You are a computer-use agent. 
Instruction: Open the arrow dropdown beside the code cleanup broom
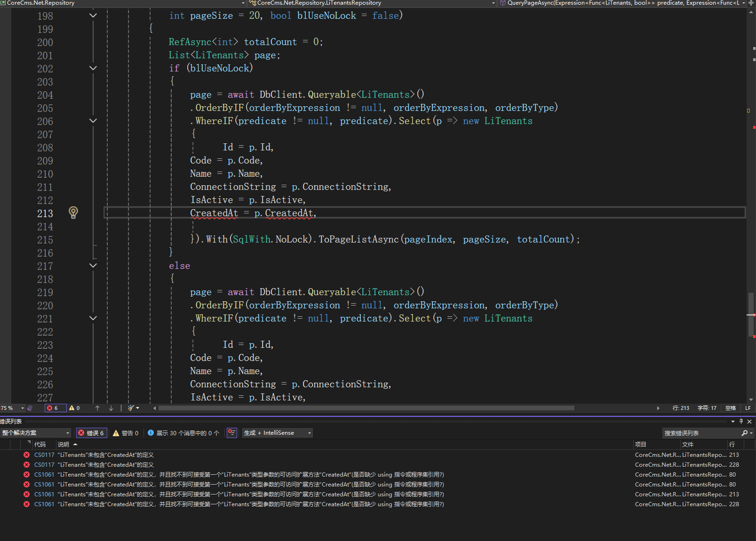[x=138, y=408]
